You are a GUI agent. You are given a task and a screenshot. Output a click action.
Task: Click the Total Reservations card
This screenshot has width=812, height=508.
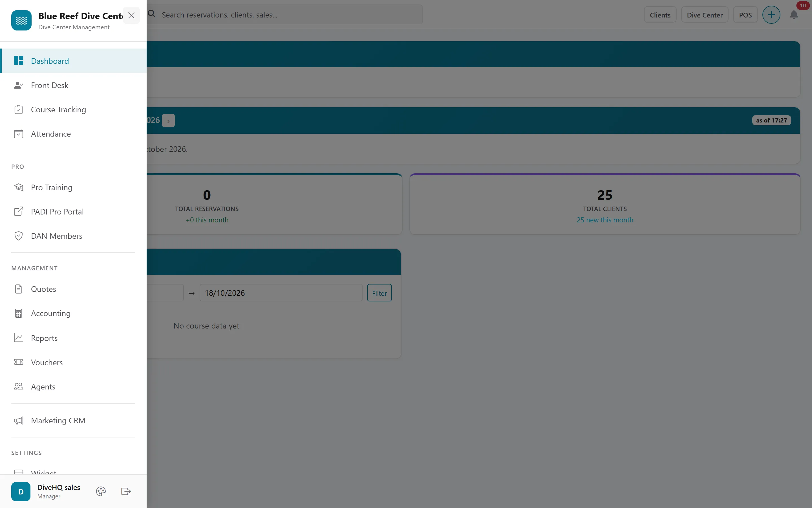274,204
